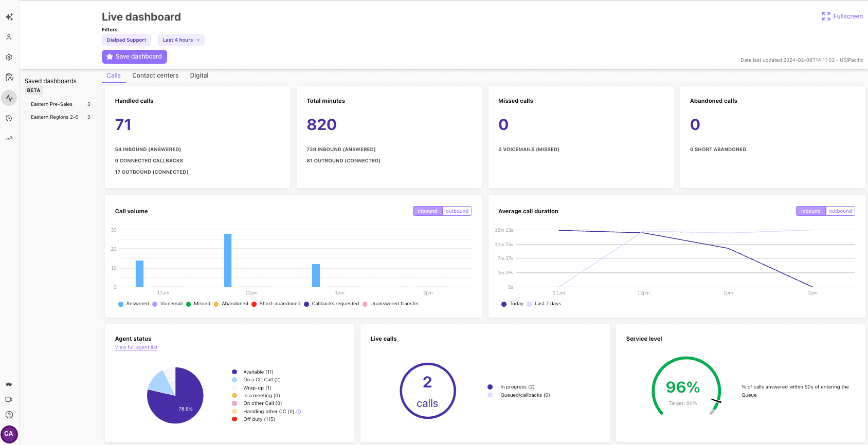
Task: Switch to the Digital tab
Action: coord(199,76)
